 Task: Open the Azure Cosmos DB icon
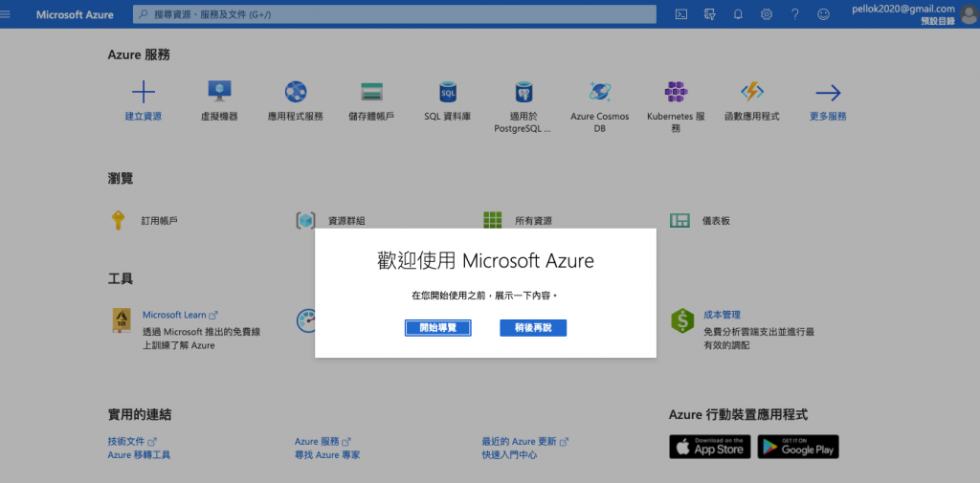(x=600, y=92)
